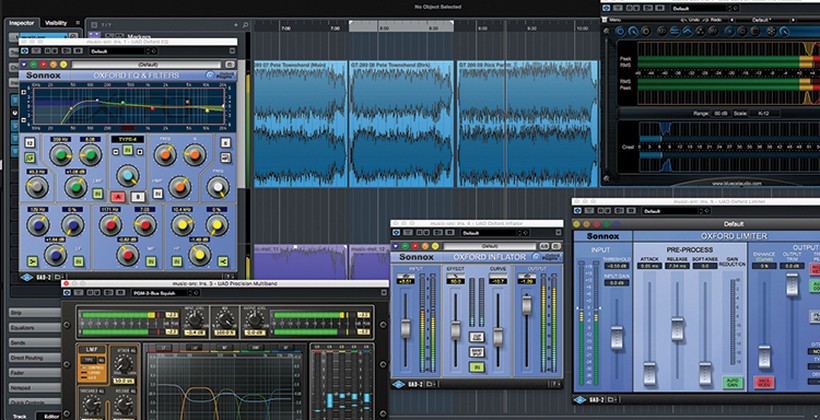Expand the Sends inspector section

point(35,343)
